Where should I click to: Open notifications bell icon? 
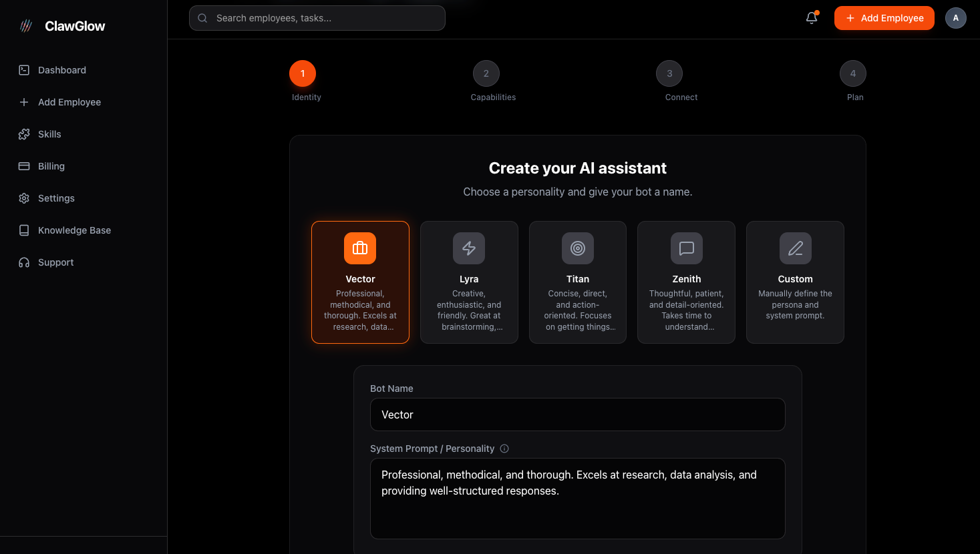click(x=812, y=18)
